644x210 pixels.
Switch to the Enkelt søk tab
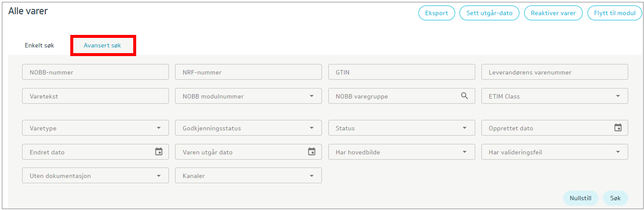pos(39,45)
